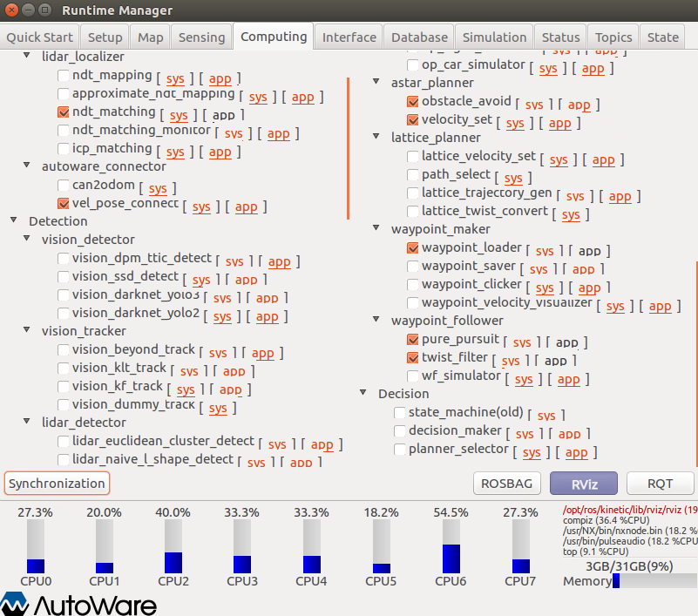The height and width of the screenshot is (616, 698).
Task: Open the Topics tab
Action: click(x=613, y=37)
